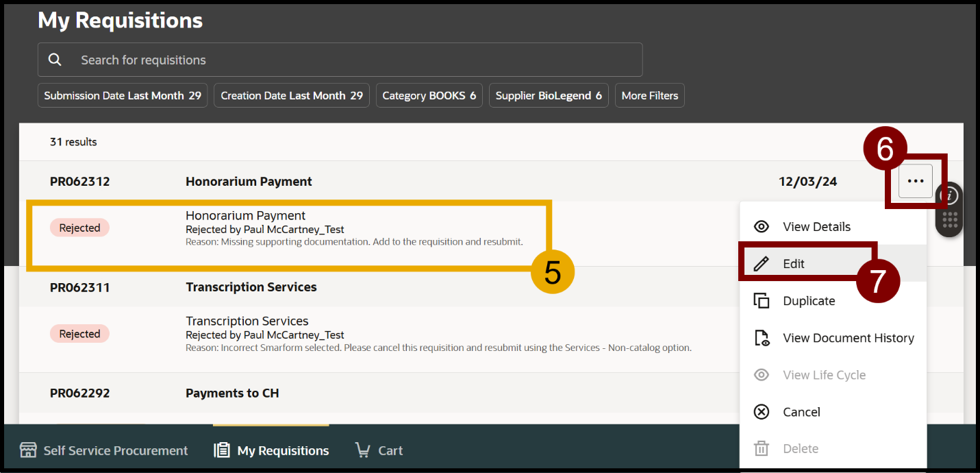Select Edit from the actions menu
980x473 pixels.
pos(794,264)
